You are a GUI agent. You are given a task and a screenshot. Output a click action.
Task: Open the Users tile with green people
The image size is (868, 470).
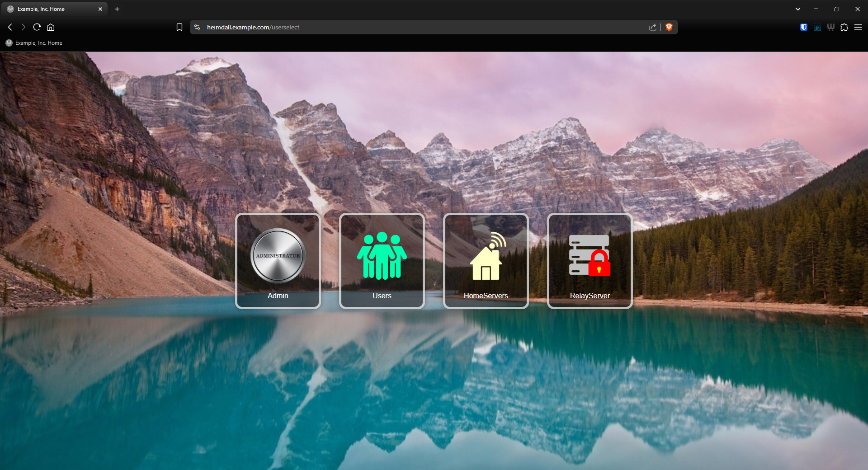pyautogui.click(x=382, y=261)
